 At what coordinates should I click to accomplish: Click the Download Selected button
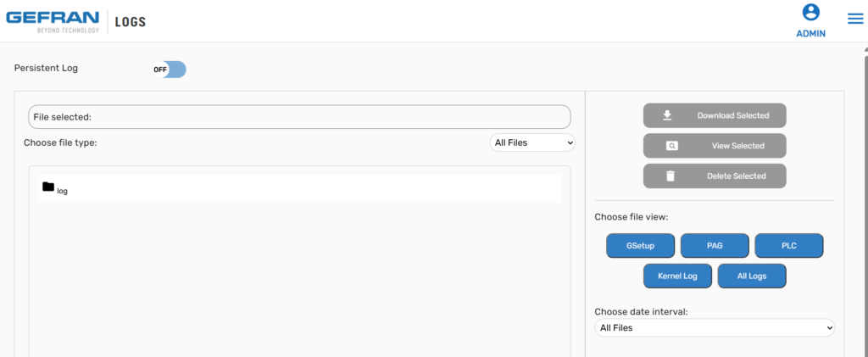coord(715,115)
